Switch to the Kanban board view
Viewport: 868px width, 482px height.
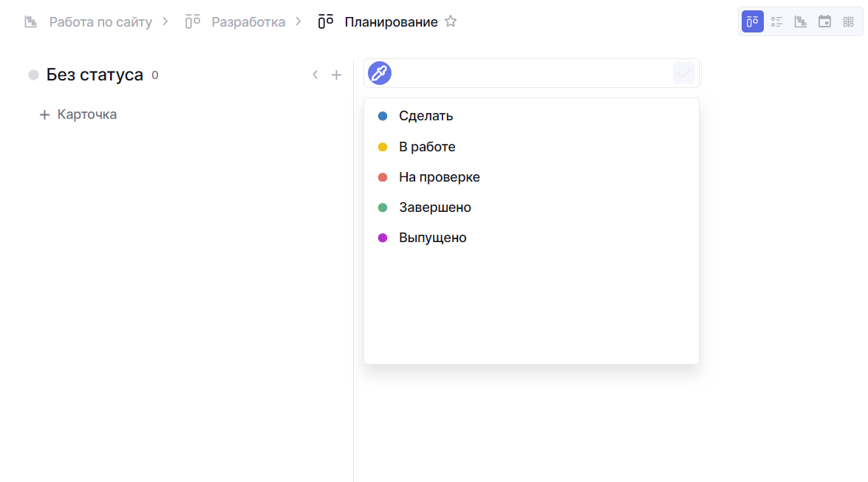click(752, 21)
